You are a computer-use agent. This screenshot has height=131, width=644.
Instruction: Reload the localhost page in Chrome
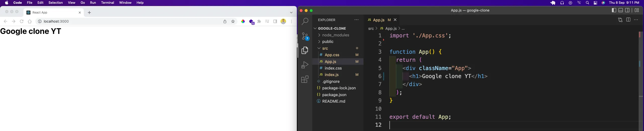[x=22, y=22]
